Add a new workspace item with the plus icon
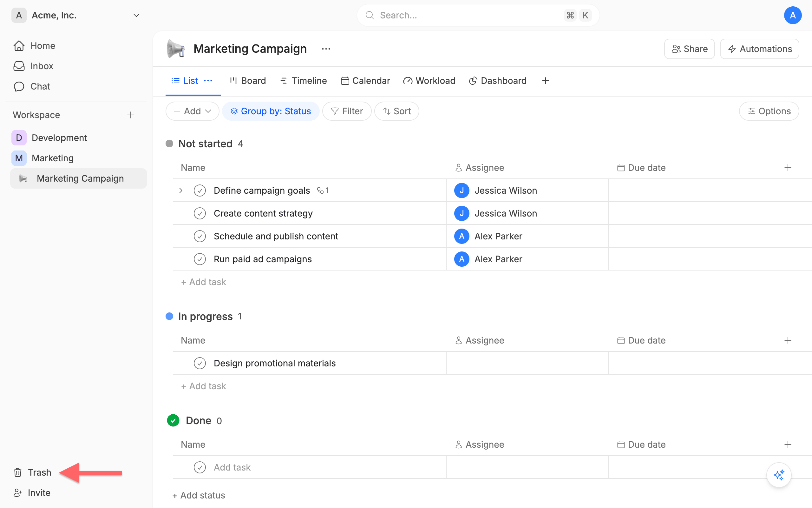 pyautogui.click(x=131, y=115)
